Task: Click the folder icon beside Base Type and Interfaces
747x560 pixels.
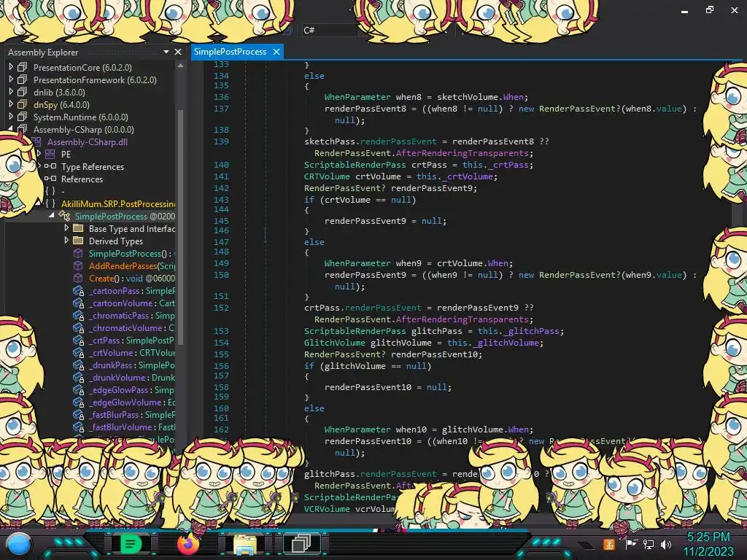Action: (78, 228)
